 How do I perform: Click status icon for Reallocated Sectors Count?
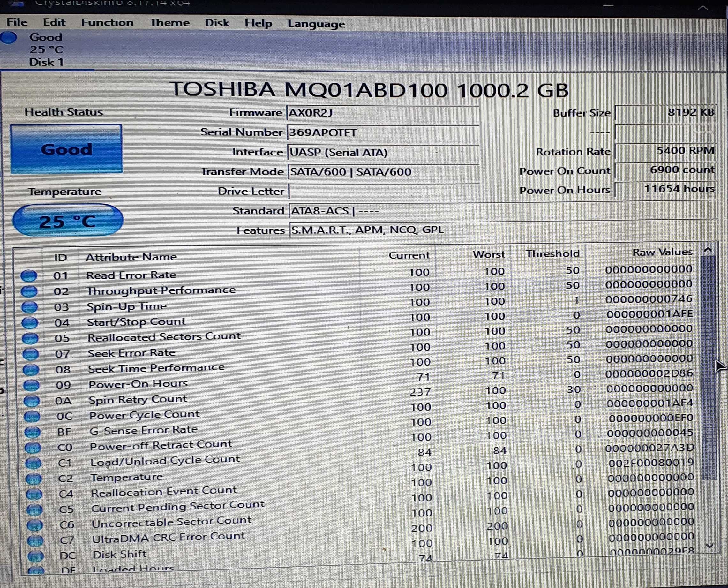click(30, 338)
